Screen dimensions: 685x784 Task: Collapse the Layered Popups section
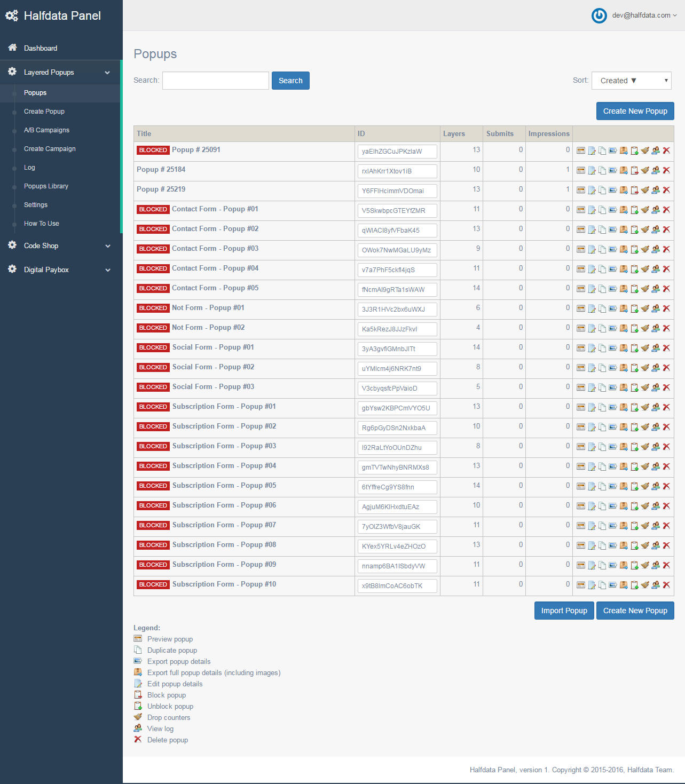coord(60,72)
